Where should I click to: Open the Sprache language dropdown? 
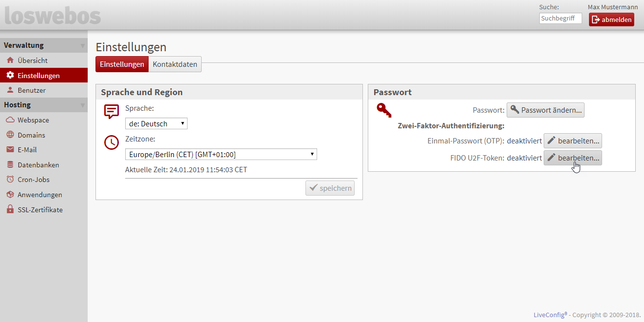156,124
